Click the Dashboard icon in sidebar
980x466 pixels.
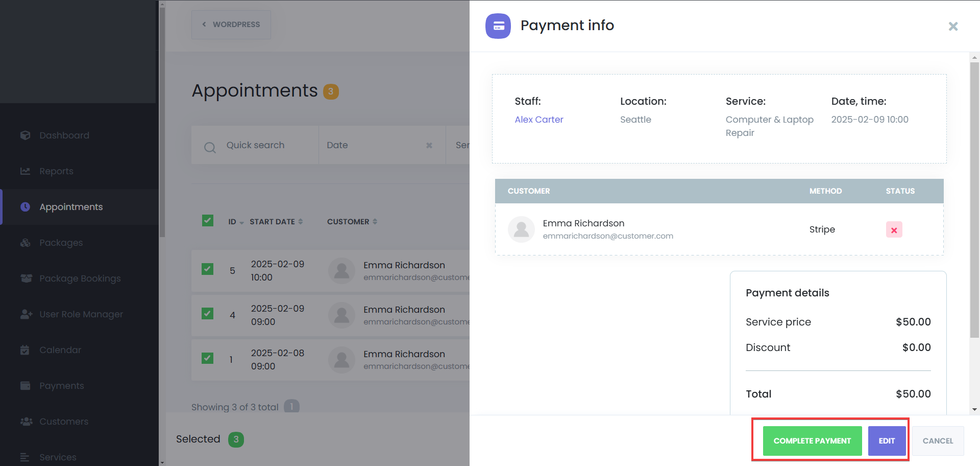25,135
